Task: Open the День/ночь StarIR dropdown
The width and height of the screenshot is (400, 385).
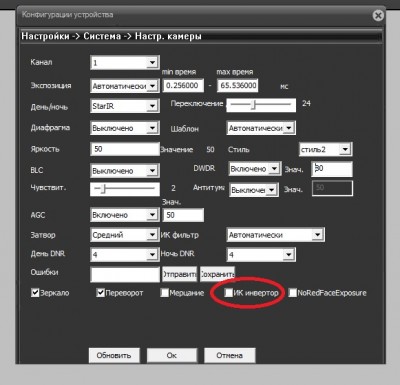Action: (125, 106)
